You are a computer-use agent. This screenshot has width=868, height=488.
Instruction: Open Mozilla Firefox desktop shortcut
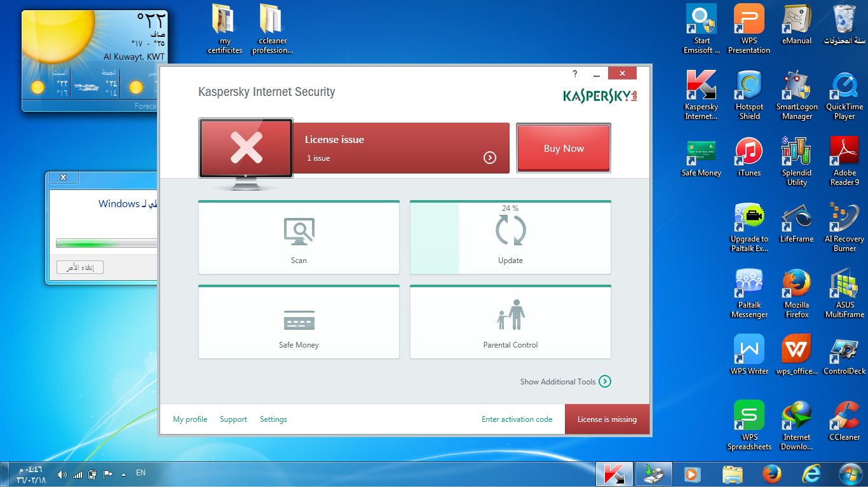click(x=797, y=293)
